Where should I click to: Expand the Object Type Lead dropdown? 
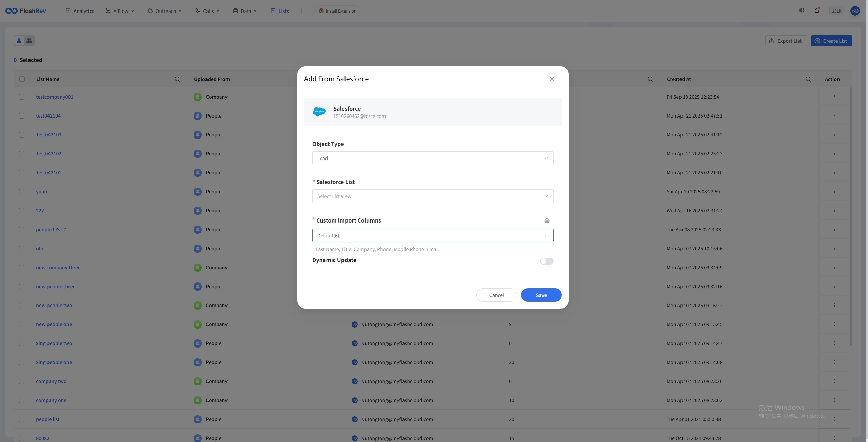coord(432,158)
